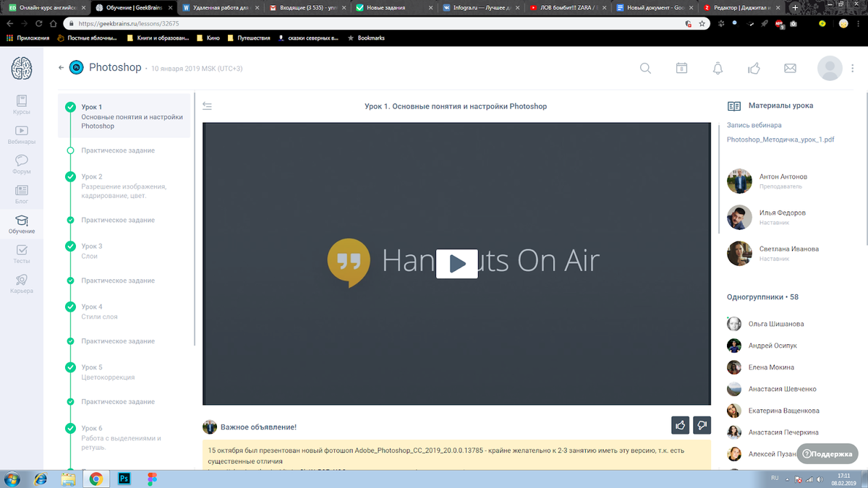
Task: Open search via magnifier icon
Action: (x=645, y=68)
